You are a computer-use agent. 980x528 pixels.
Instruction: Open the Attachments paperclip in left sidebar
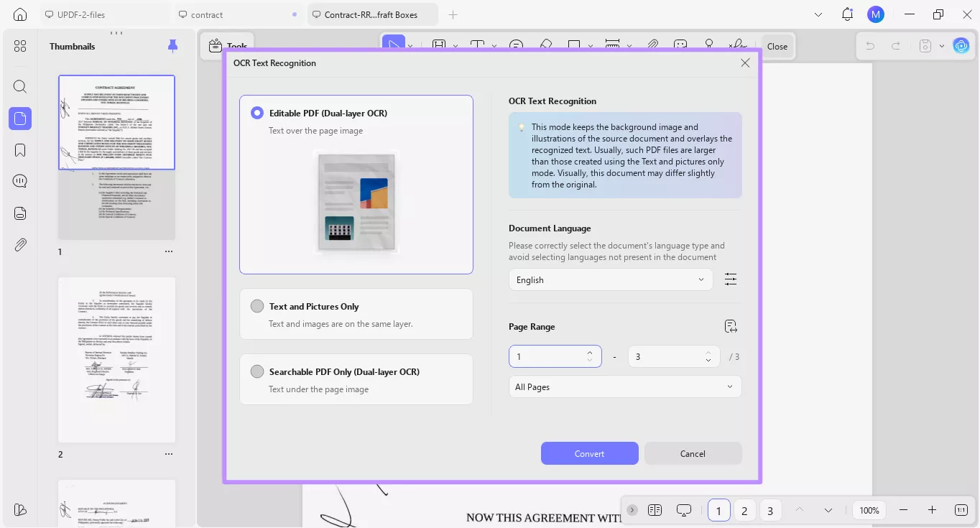pos(20,245)
